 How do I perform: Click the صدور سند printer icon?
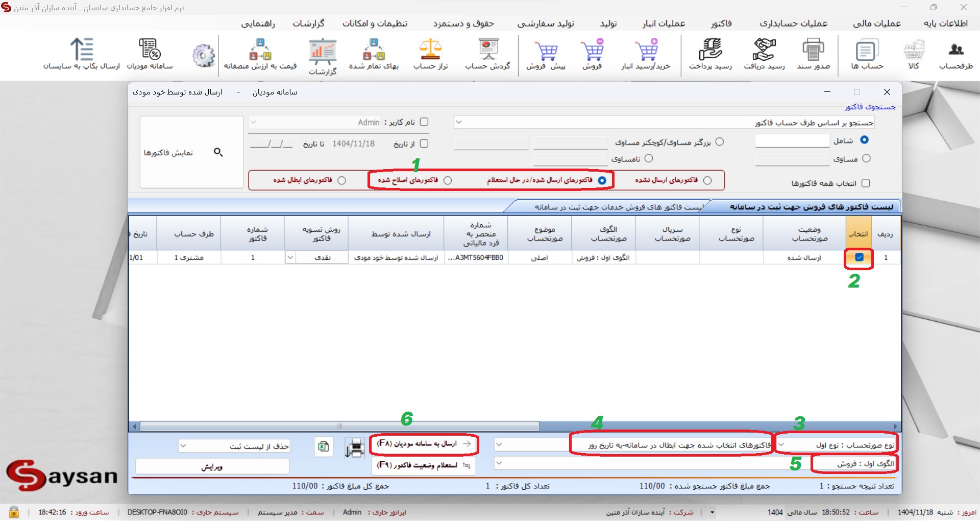pyautogui.click(x=814, y=54)
